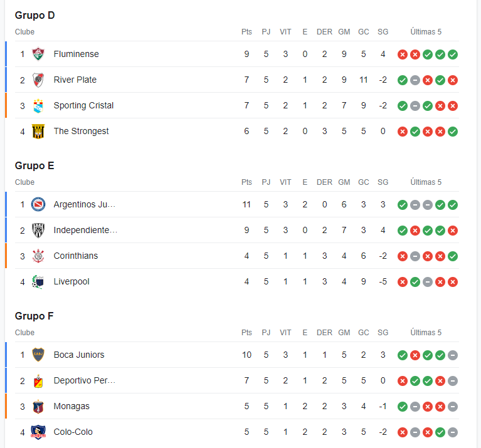Click the Colo-Colo club crest
The image size is (481, 448).
[x=38, y=432]
